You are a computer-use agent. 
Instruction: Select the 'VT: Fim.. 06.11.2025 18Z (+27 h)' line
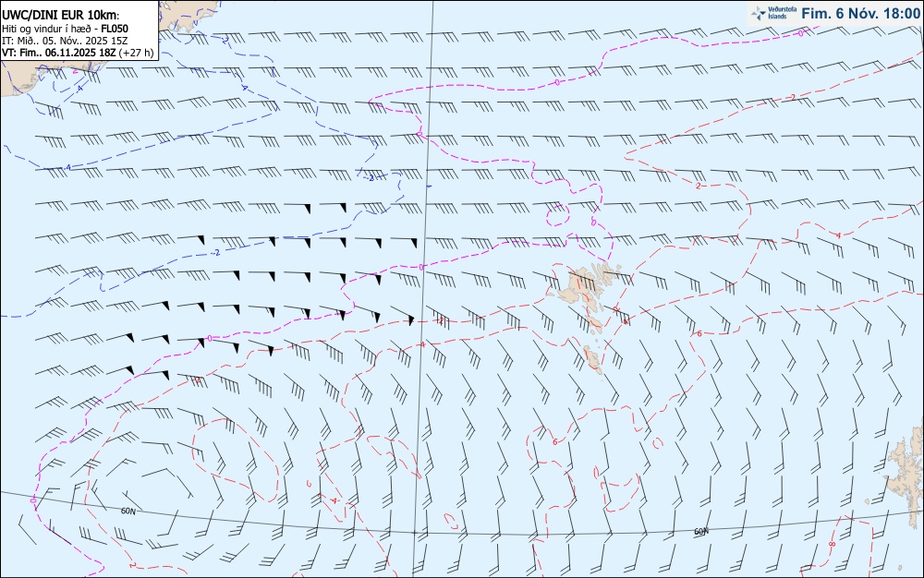[x=78, y=53]
